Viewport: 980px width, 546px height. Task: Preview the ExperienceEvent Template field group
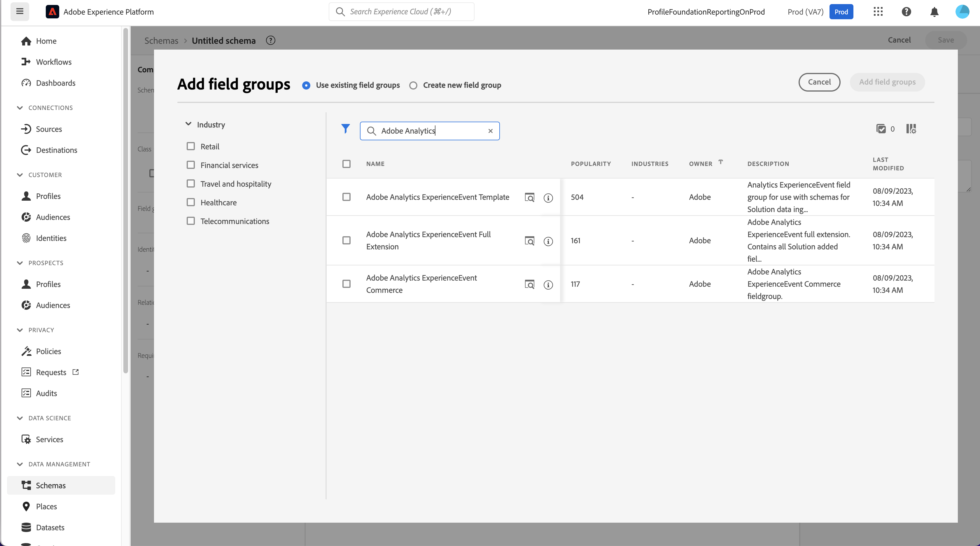[x=530, y=197]
